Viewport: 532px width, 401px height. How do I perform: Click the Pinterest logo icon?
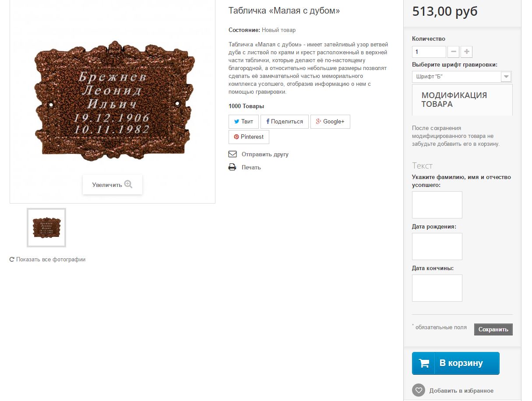[x=236, y=137]
